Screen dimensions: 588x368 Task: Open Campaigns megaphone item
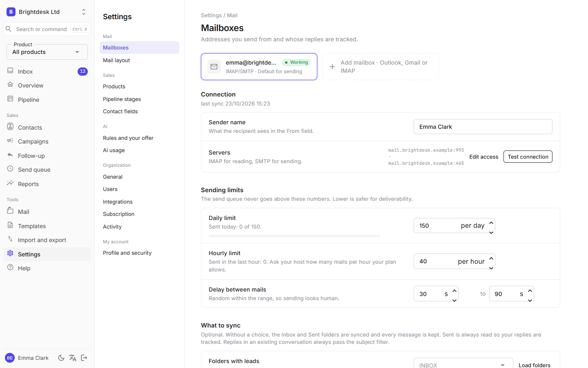[x=47, y=141]
